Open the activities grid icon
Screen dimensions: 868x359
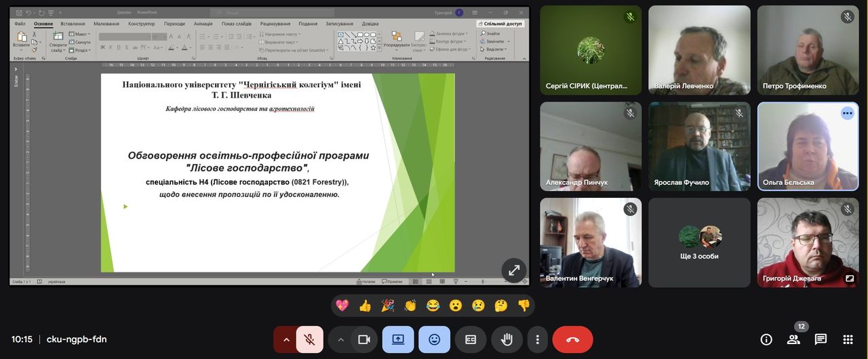848,339
